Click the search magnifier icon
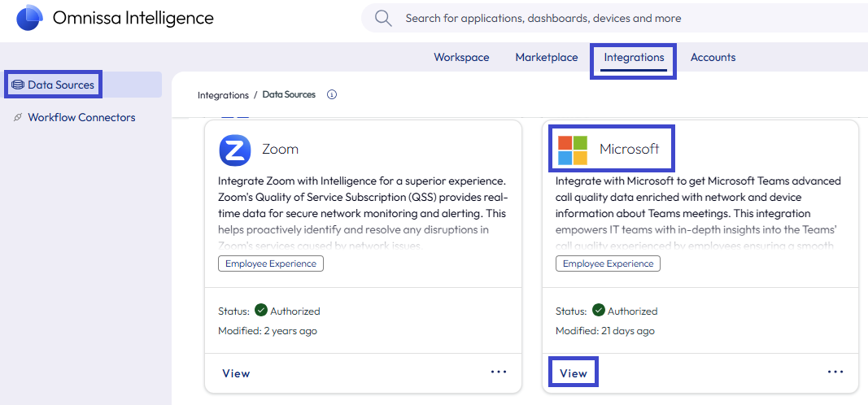Viewport: 868px width, 405px height. coord(383,18)
